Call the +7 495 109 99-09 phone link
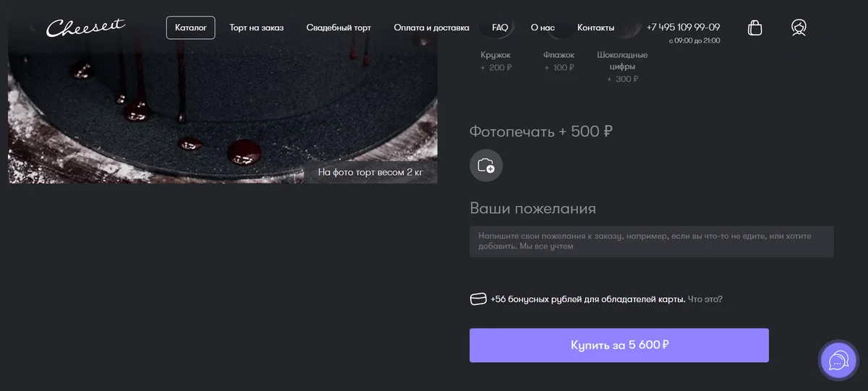 pyautogui.click(x=683, y=27)
